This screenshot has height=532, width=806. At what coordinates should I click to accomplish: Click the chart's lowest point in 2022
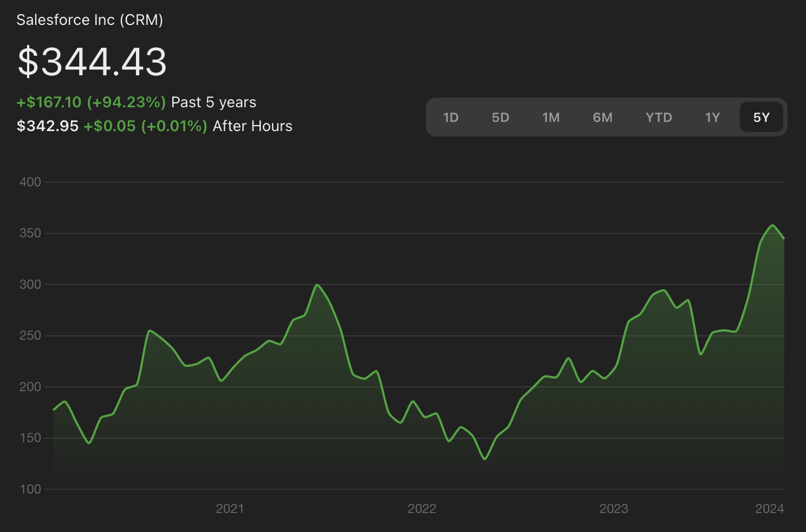485,459
